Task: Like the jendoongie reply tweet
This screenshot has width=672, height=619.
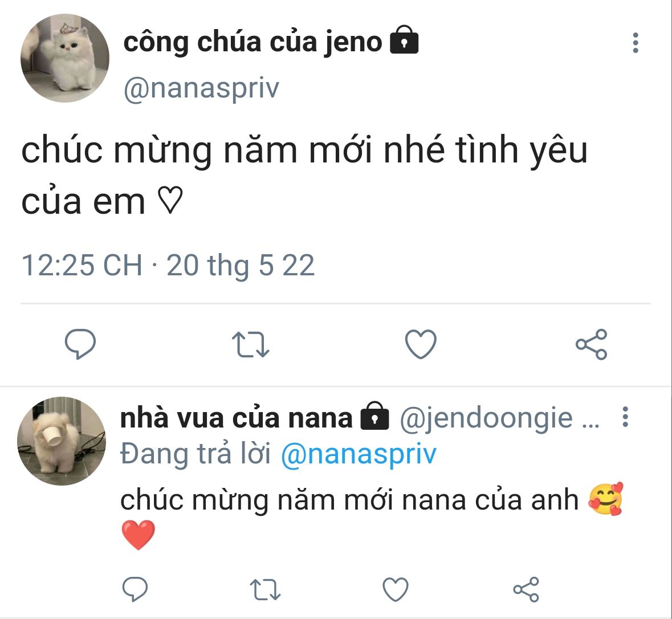Action: click(x=396, y=589)
